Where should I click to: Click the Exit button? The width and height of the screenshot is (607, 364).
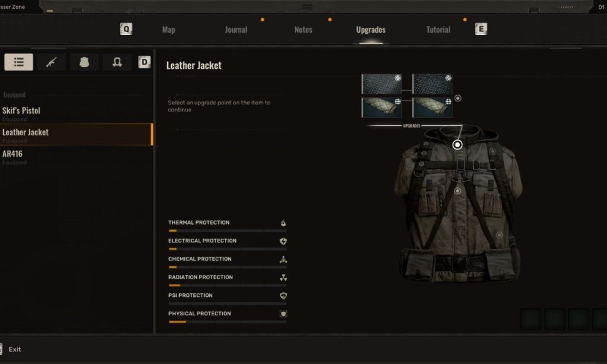[x=14, y=349]
